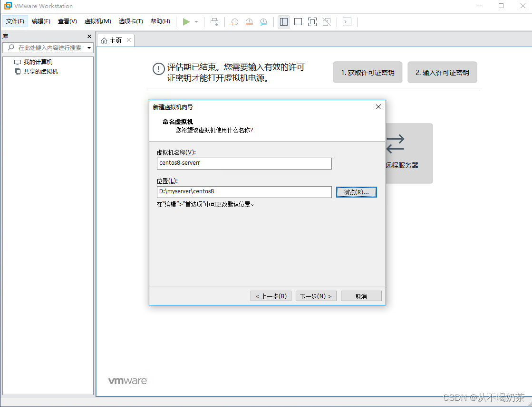This screenshot has width=532, height=407.
Task: Click the < 上一步(B) button
Action: [x=271, y=296]
